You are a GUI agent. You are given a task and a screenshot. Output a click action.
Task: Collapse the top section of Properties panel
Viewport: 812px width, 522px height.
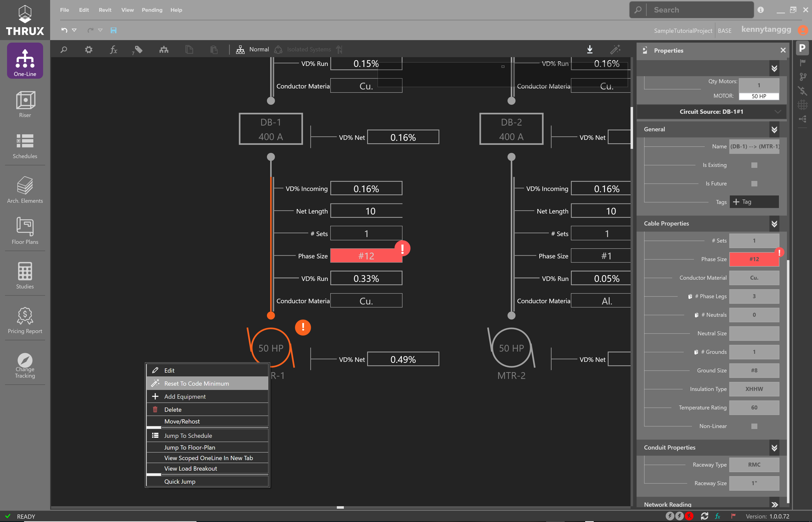tap(774, 68)
